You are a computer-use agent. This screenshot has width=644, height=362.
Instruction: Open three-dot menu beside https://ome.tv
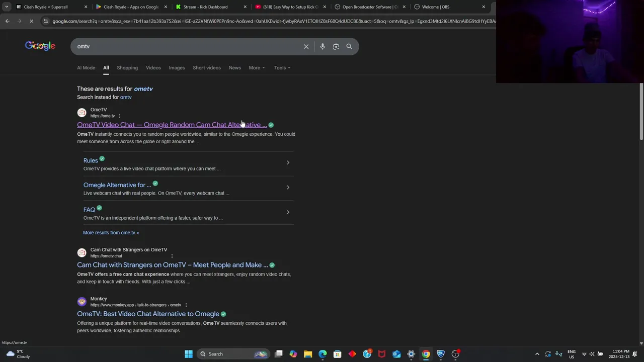[x=119, y=116]
